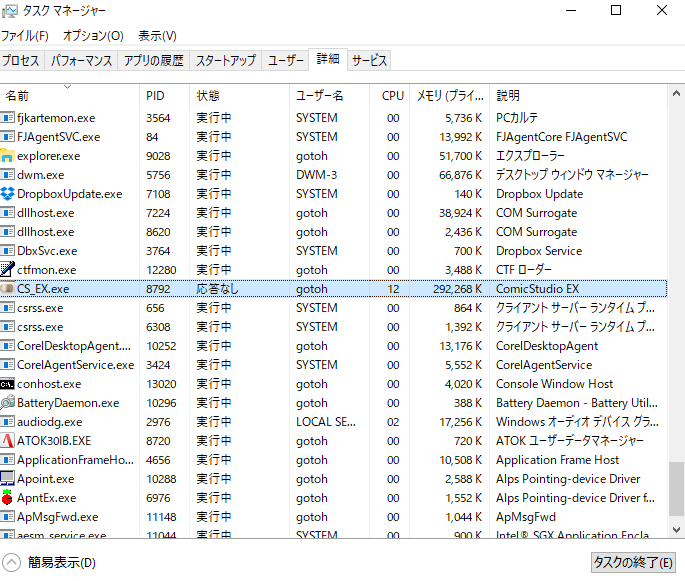
Task: Switch to the プロセス tab
Action: [x=21, y=60]
